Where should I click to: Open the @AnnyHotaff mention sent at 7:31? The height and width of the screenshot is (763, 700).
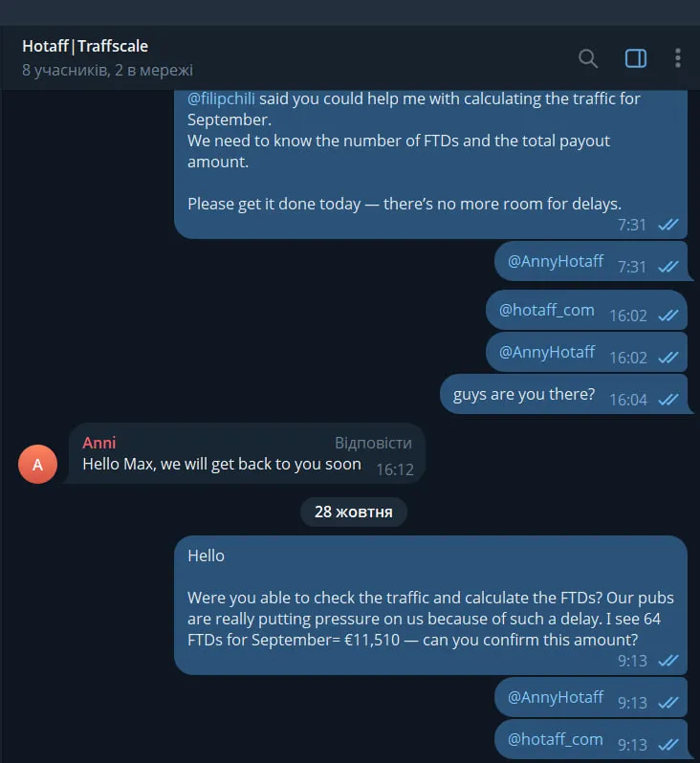555,261
